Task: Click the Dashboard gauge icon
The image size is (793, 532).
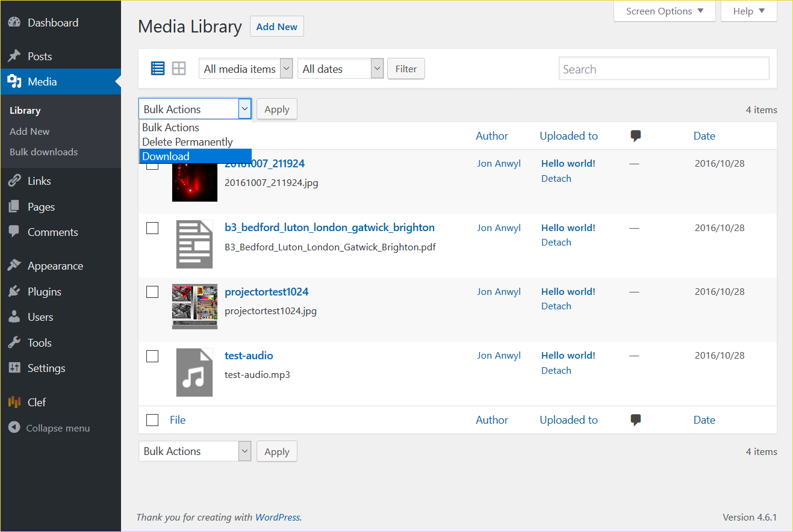Action: [14, 23]
